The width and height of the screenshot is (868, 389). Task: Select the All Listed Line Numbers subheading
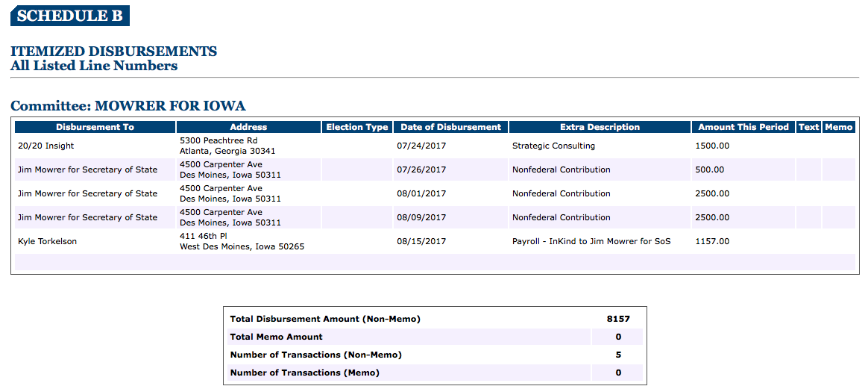click(x=94, y=66)
